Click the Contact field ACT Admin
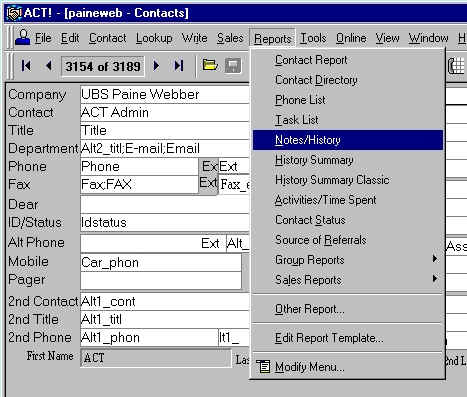467x397 pixels. 165,113
